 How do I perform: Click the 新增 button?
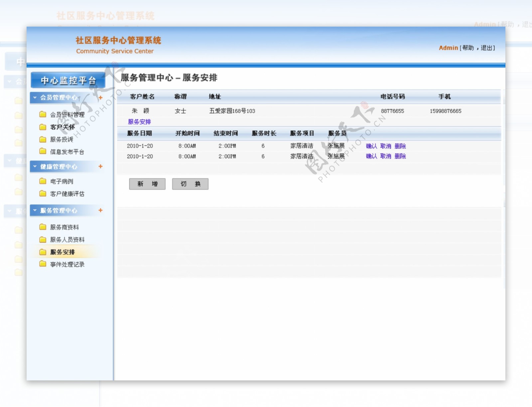147,184
